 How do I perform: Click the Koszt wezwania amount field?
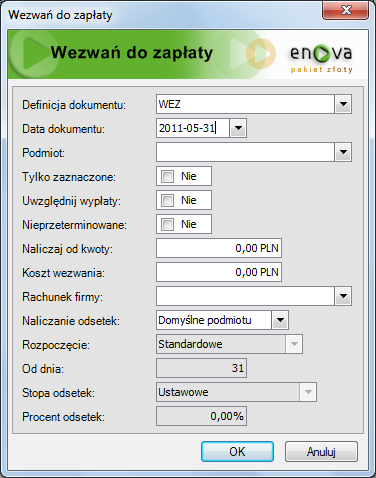(x=219, y=272)
